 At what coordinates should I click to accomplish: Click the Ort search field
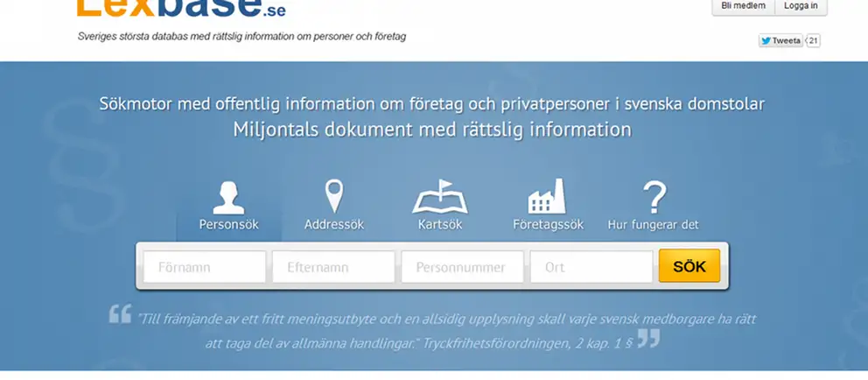pyautogui.click(x=591, y=267)
